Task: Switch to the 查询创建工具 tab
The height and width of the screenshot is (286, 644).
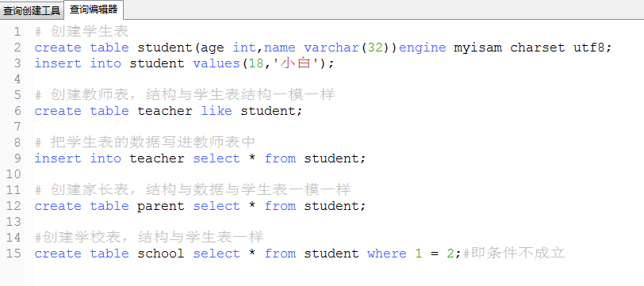Action: [x=32, y=10]
